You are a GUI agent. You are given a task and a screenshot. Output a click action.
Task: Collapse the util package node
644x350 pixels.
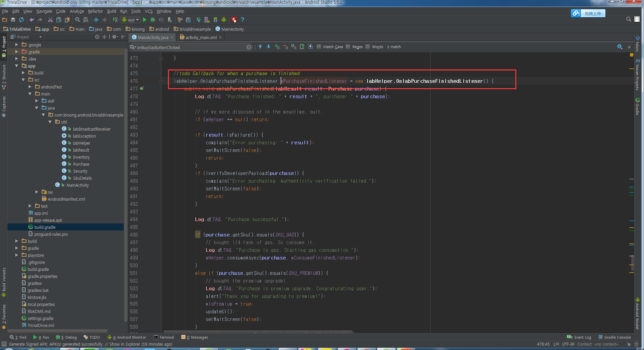tap(50, 122)
